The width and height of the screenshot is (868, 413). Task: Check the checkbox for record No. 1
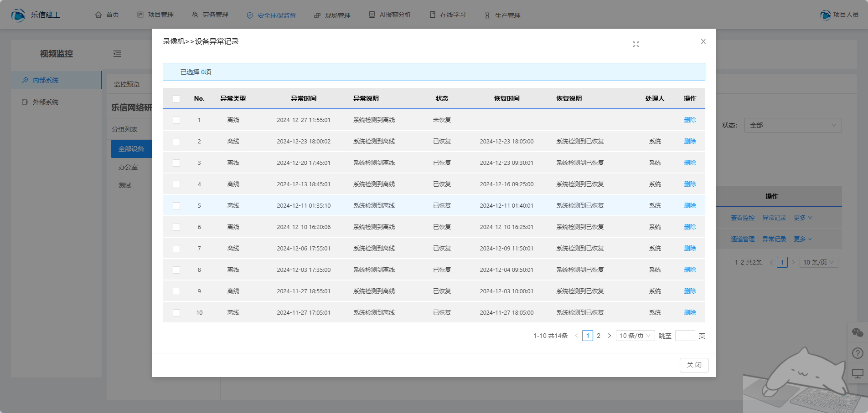176,120
